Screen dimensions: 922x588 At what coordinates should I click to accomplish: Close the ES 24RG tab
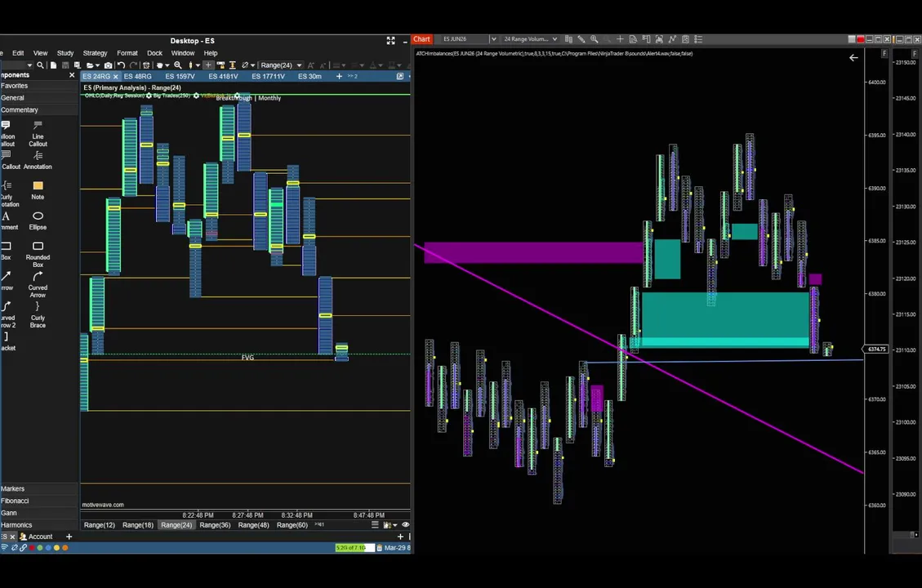[x=116, y=77]
